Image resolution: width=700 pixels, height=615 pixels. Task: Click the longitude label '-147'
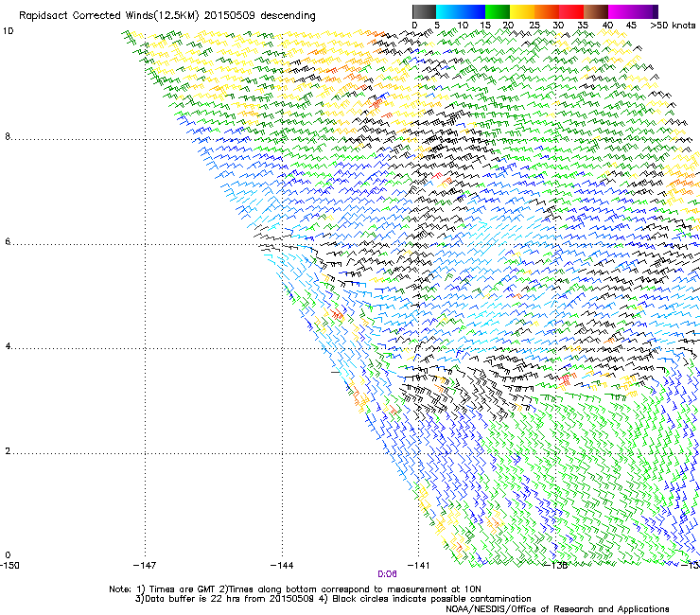point(145,566)
